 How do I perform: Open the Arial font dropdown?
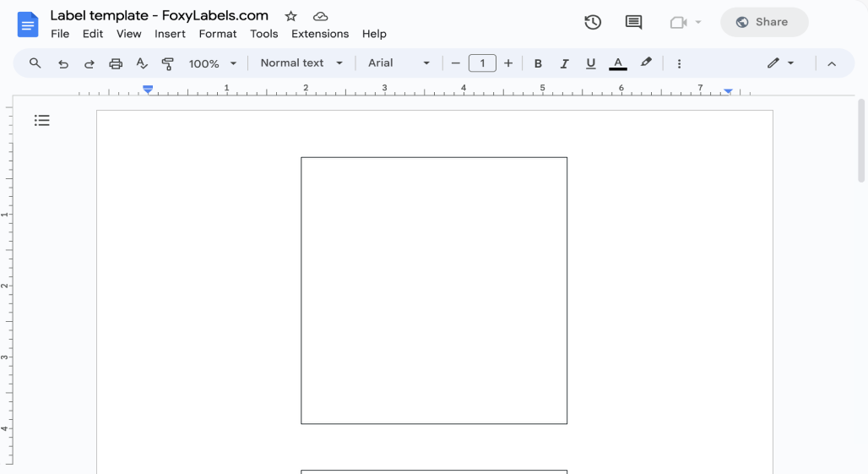click(x=399, y=63)
